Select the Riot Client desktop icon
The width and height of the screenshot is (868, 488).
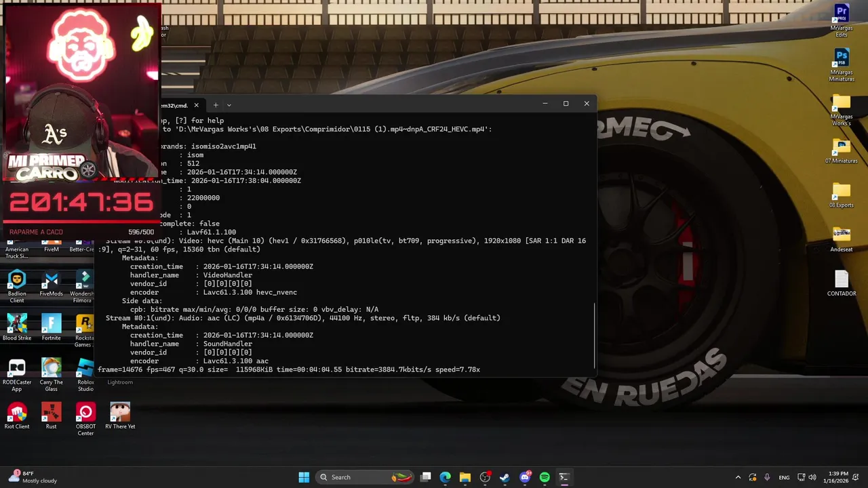[17, 416]
